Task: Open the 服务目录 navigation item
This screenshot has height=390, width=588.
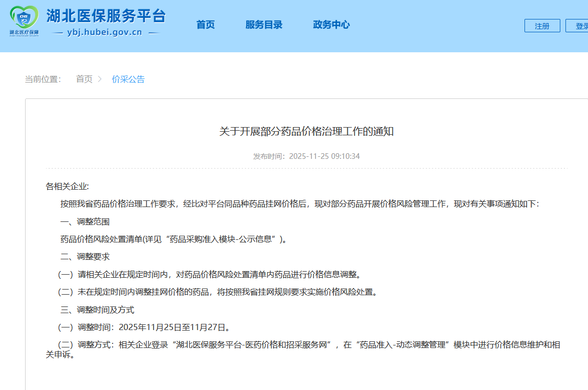Action: coord(264,25)
